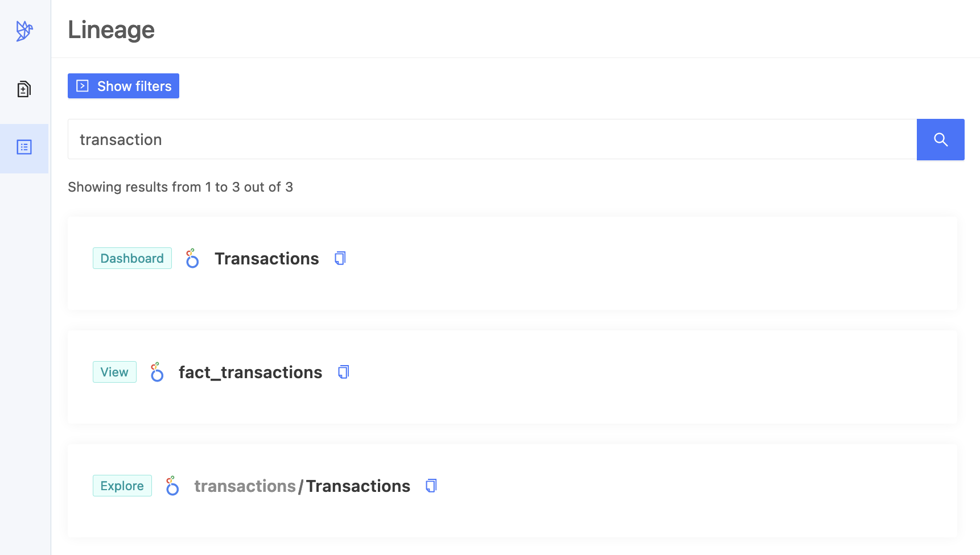Focus the search field containing transaction
Screen dimensions: 980x555
[492, 139]
